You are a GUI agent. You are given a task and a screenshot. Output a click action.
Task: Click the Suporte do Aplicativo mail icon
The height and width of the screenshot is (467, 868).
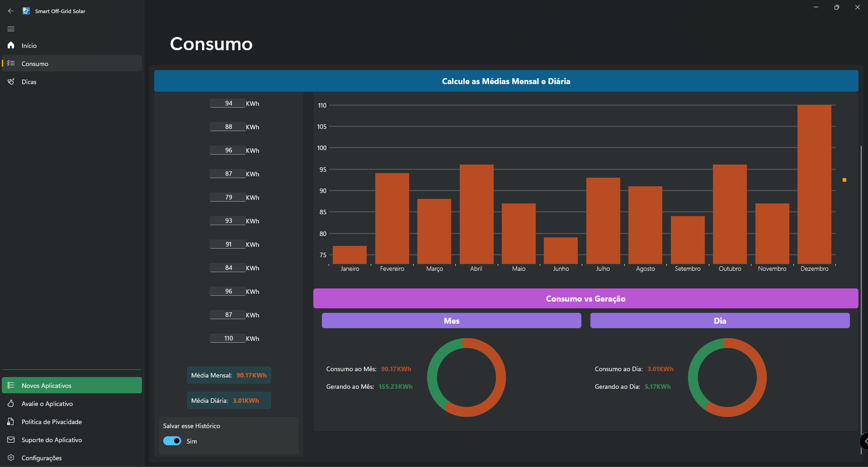11,439
